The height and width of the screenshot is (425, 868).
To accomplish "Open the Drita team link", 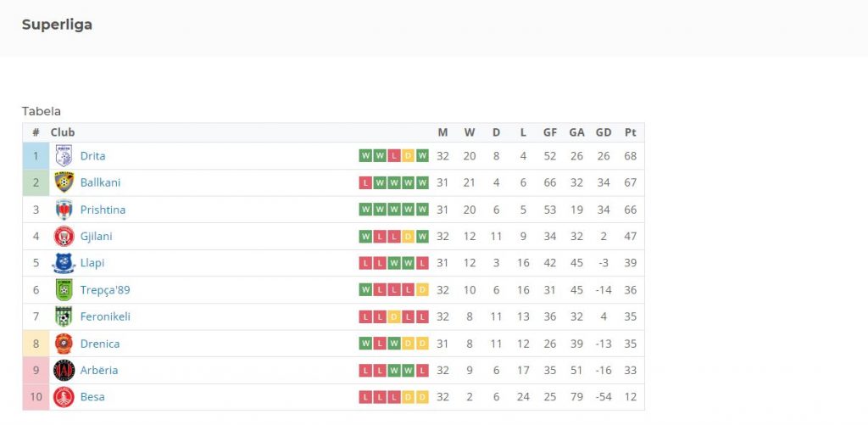I will 92,156.
